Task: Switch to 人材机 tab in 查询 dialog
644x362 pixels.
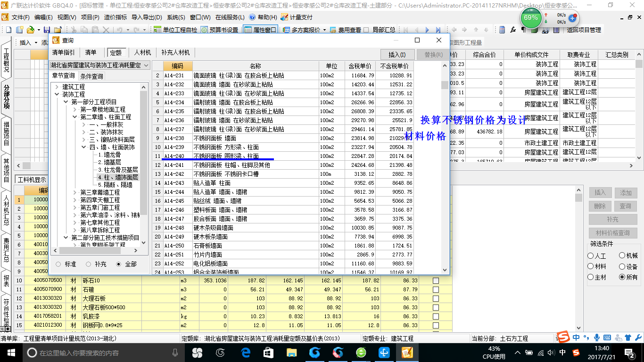Action: [142, 53]
